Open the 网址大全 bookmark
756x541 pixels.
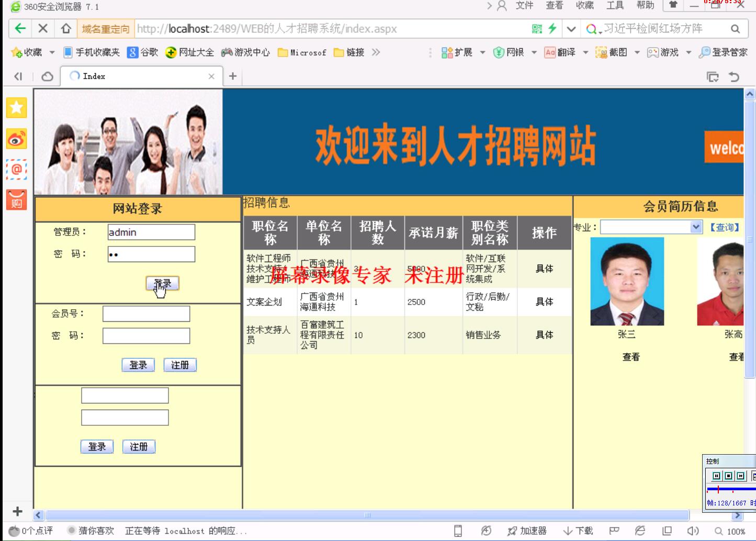point(189,52)
